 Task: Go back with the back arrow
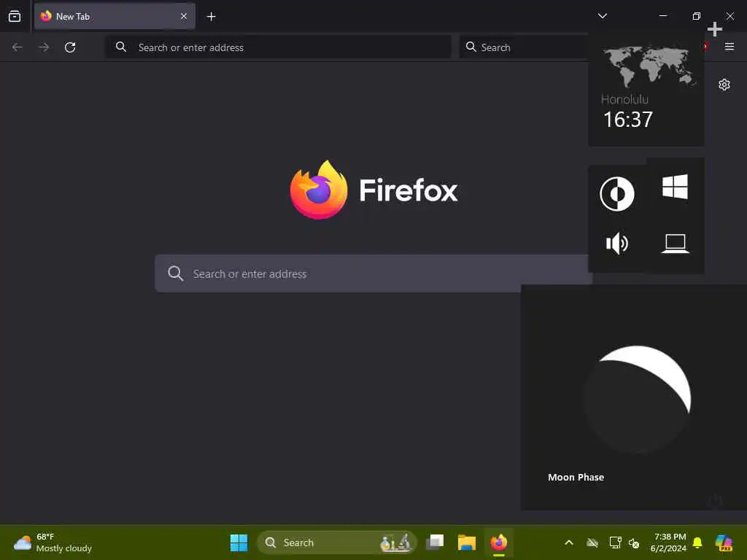pyautogui.click(x=18, y=47)
